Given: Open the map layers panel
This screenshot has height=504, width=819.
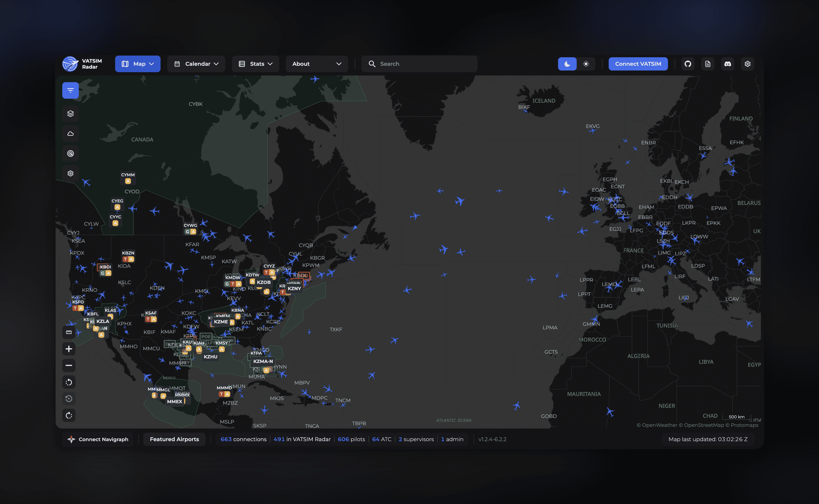Looking at the screenshot, I should tap(70, 114).
